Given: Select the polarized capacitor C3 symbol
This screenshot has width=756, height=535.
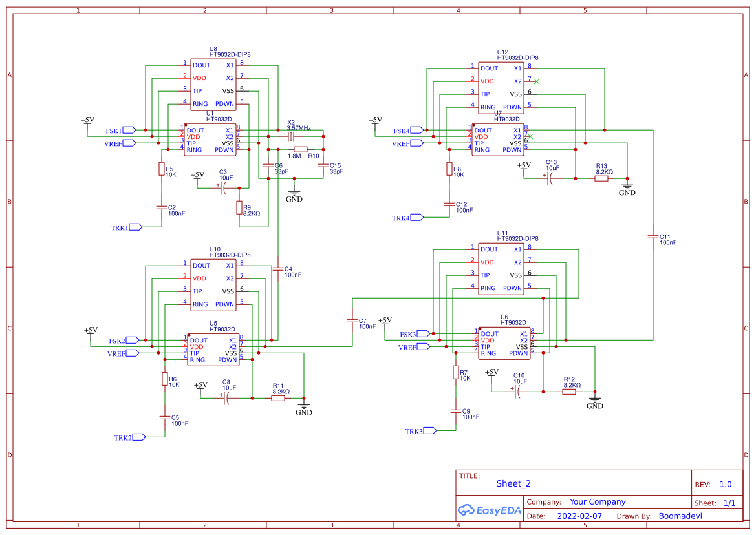Looking at the screenshot, I should (x=223, y=188).
